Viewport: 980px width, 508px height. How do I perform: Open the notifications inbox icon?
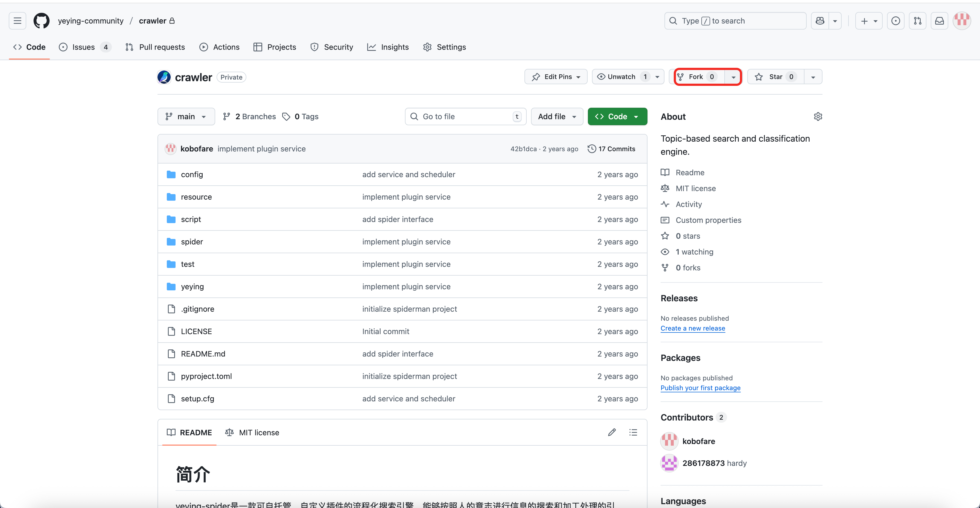pos(939,21)
